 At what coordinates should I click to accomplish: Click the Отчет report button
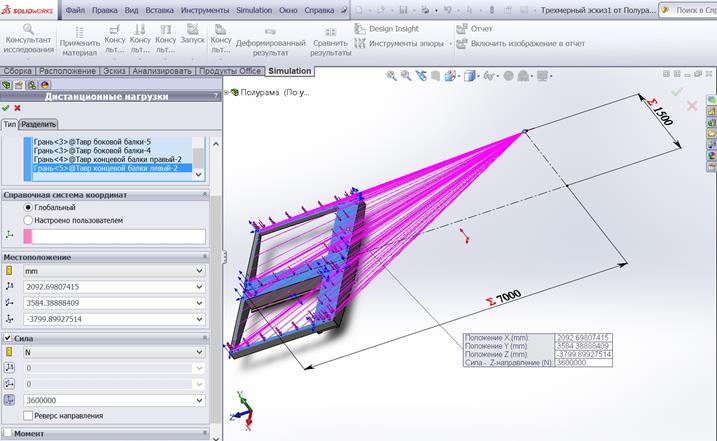click(480, 29)
